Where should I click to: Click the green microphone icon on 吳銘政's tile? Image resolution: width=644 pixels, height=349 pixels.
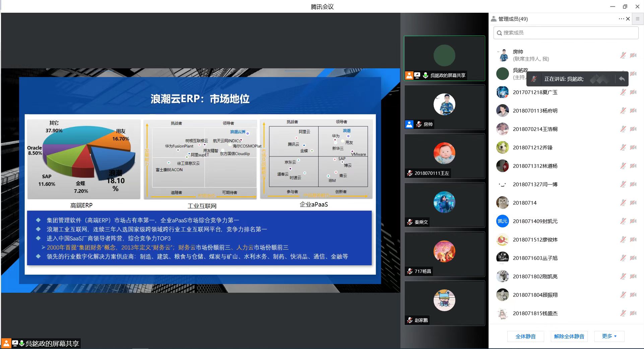click(425, 75)
